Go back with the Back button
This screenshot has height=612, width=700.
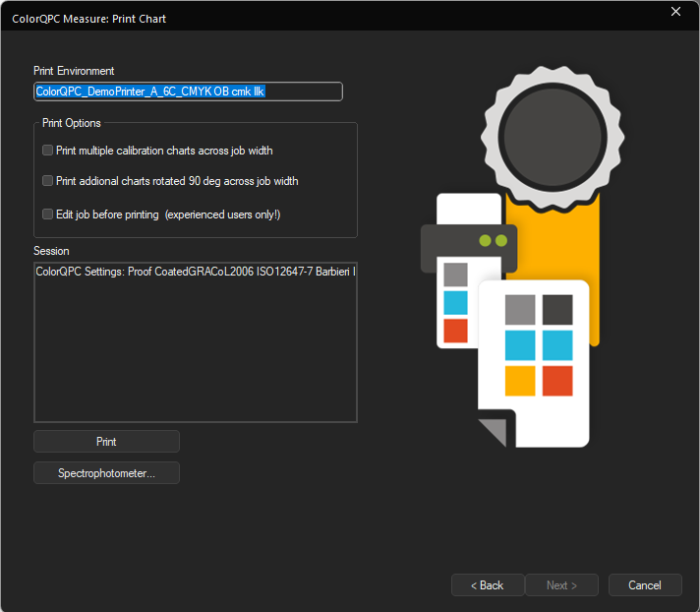(488, 585)
